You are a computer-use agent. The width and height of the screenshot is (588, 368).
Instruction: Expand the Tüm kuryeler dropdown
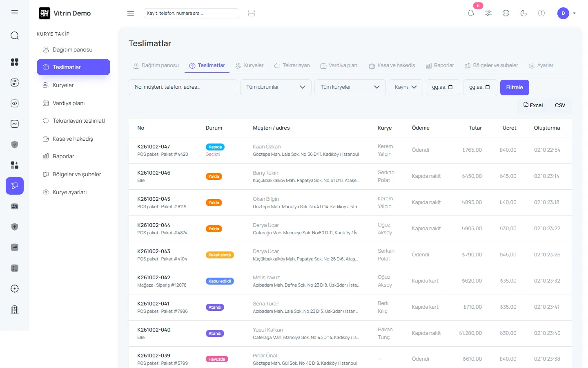tap(350, 87)
